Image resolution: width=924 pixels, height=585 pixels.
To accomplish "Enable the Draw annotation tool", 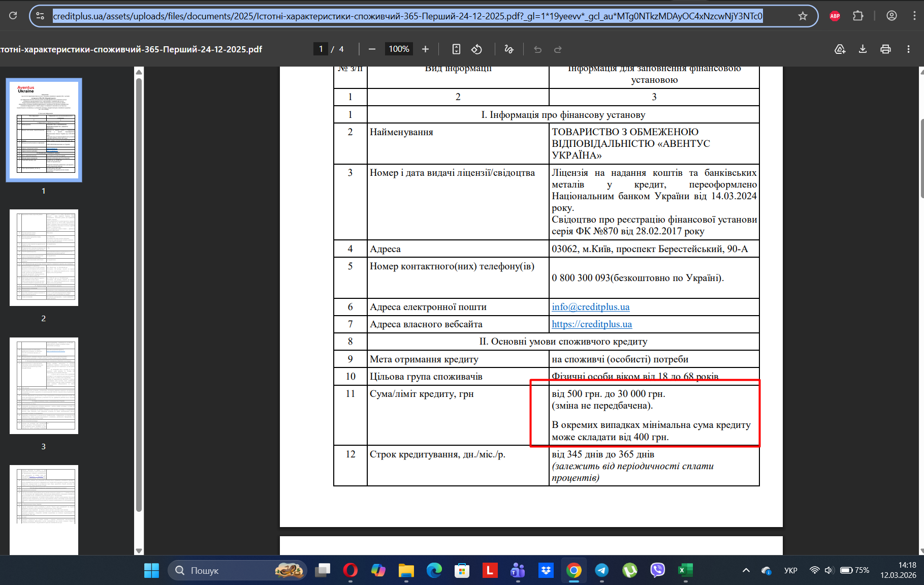I will (x=508, y=49).
